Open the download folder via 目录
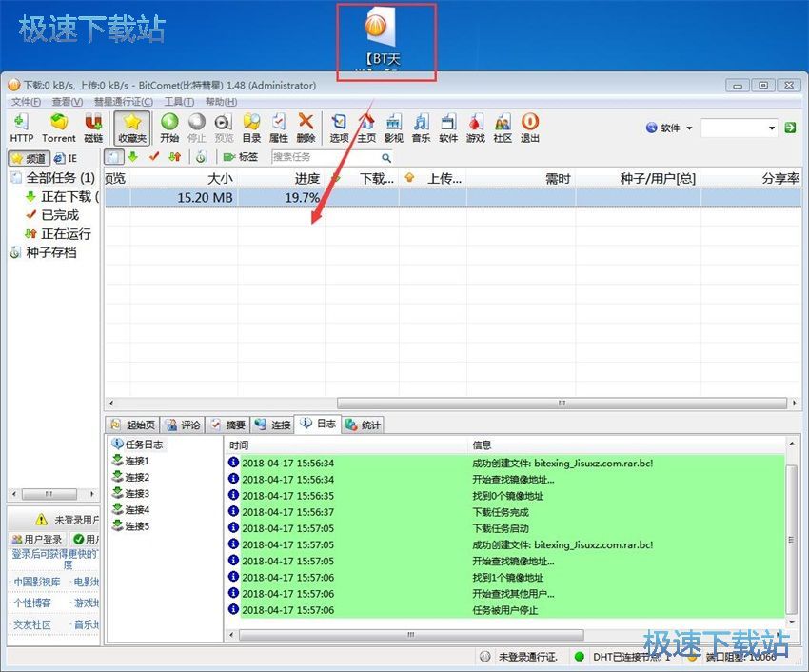 [x=251, y=128]
